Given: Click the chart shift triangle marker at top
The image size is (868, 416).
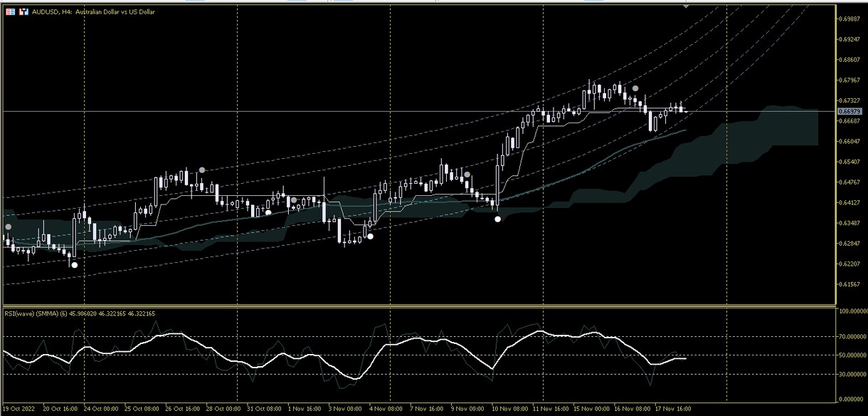Looking at the screenshot, I should [x=686, y=6].
